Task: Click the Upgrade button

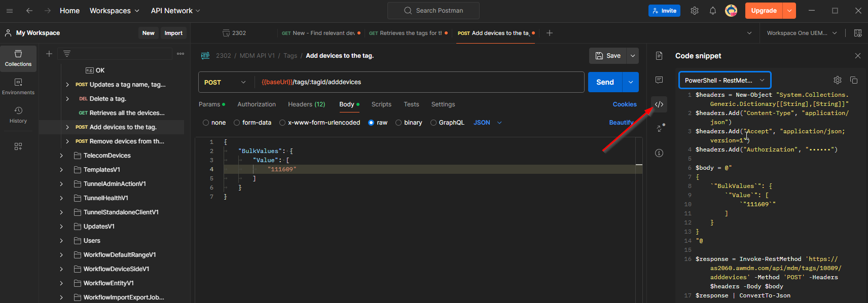Action: click(x=764, y=11)
